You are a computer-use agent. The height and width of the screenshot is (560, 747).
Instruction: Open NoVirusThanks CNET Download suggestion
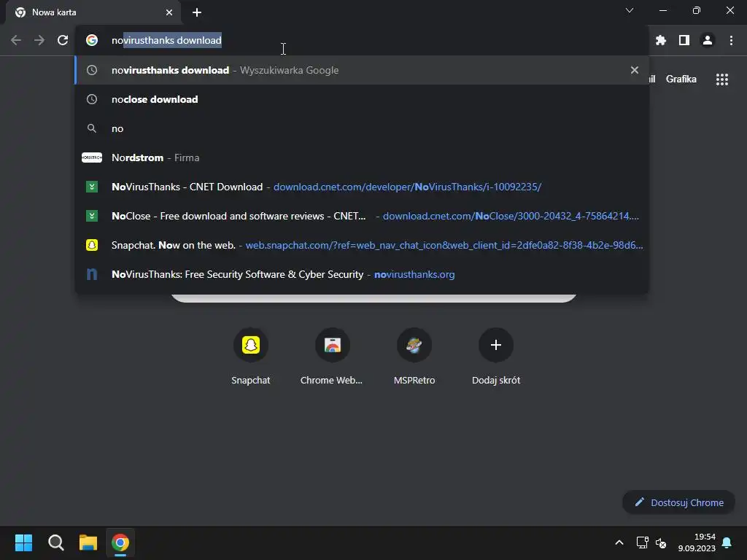(x=362, y=187)
